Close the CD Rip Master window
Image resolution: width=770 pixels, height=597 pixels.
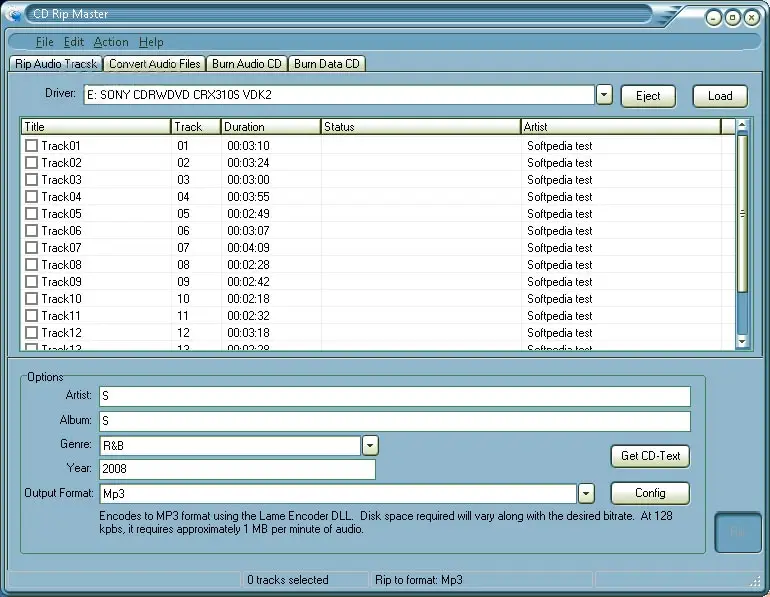tap(751, 18)
